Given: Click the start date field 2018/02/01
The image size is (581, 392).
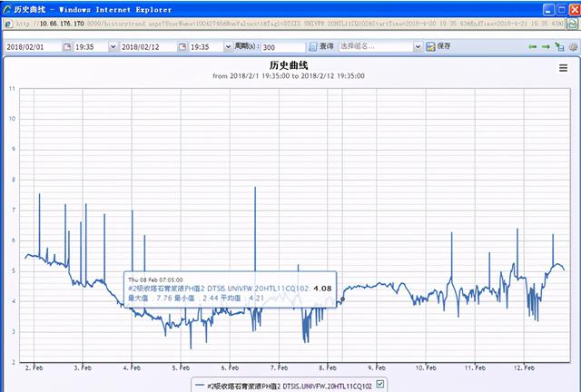Looking at the screenshot, I should [34, 46].
